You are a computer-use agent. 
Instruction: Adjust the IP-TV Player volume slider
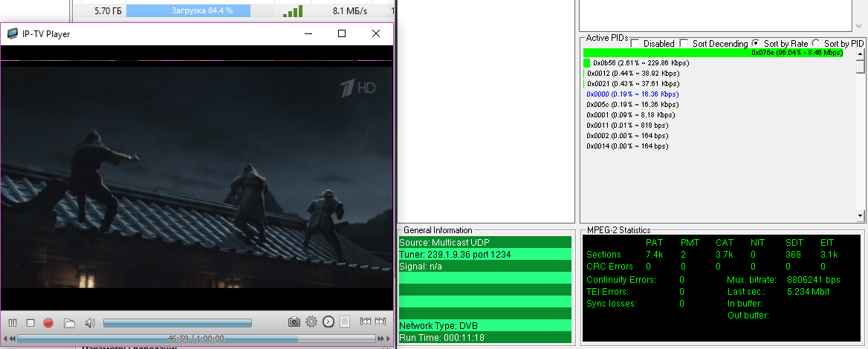click(178, 322)
